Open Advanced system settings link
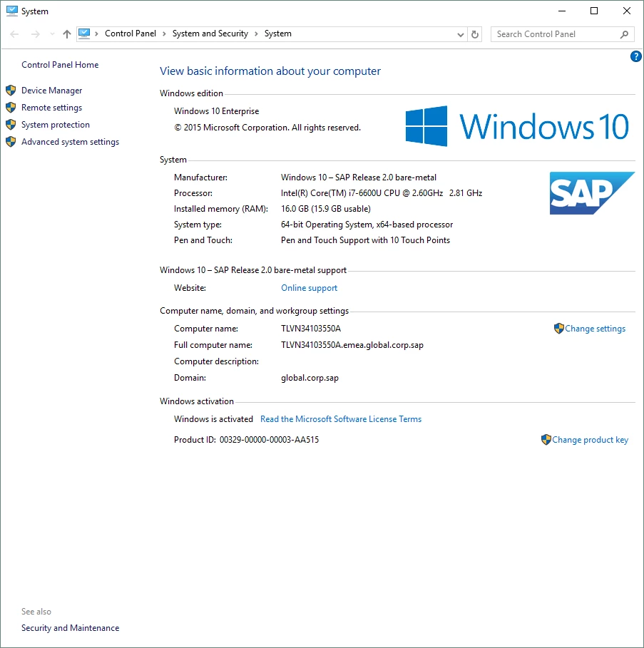644x648 pixels. pos(71,142)
